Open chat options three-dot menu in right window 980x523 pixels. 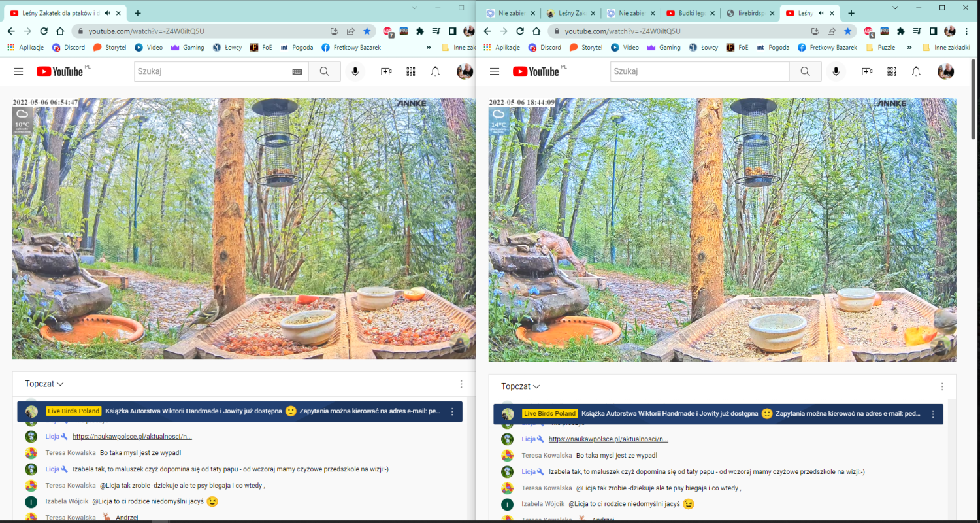(941, 386)
